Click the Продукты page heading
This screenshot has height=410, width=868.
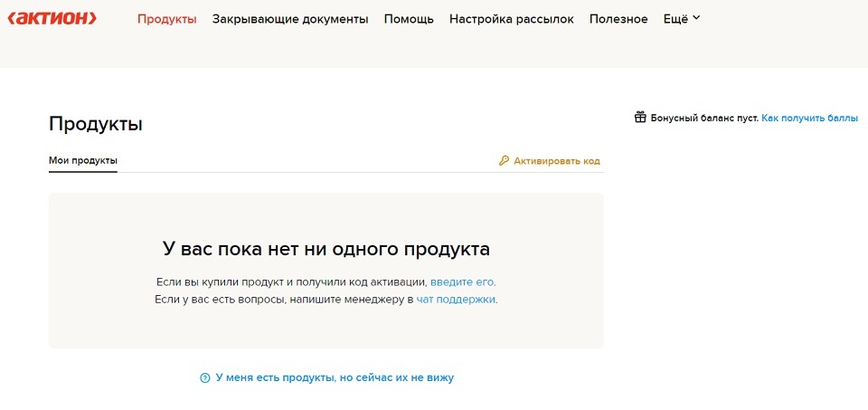tap(96, 125)
